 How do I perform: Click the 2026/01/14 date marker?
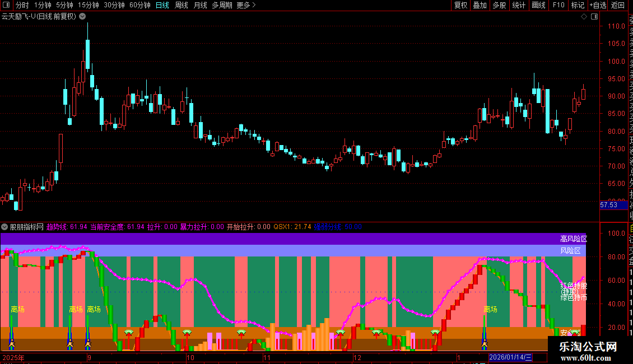point(511,357)
